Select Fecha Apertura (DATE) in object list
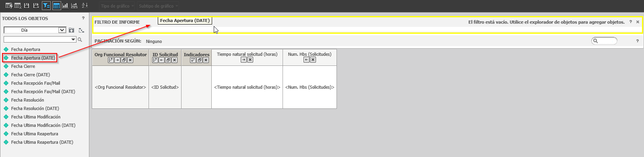 (x=33, y=58)
